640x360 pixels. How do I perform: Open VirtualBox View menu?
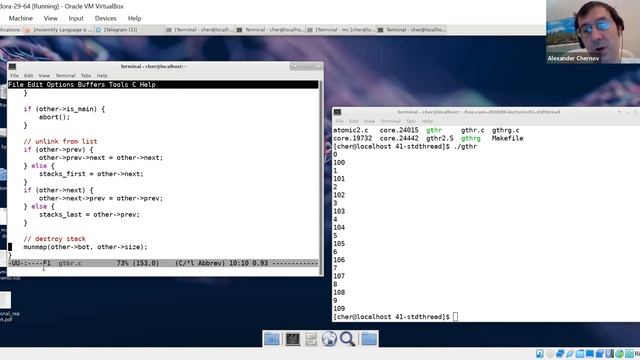[x=51, y=18]
